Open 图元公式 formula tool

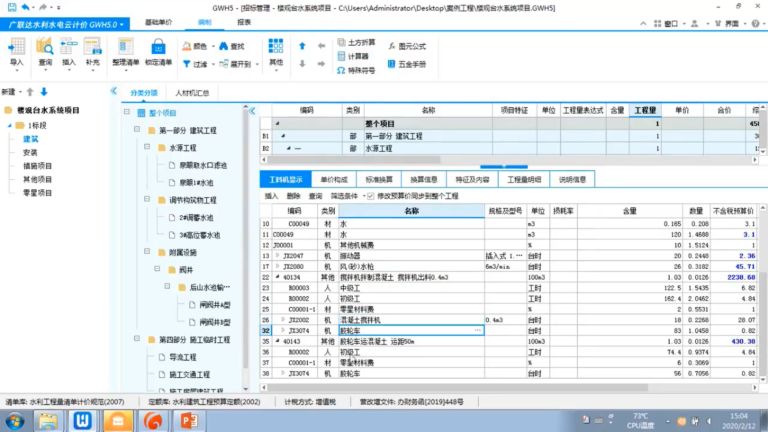(407, 46)
